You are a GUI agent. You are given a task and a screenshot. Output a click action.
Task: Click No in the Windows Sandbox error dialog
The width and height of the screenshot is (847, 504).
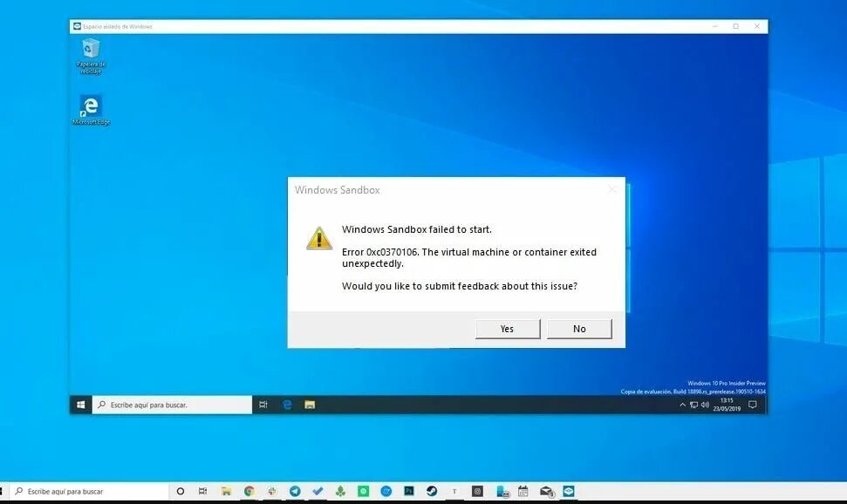coord(579,329)
